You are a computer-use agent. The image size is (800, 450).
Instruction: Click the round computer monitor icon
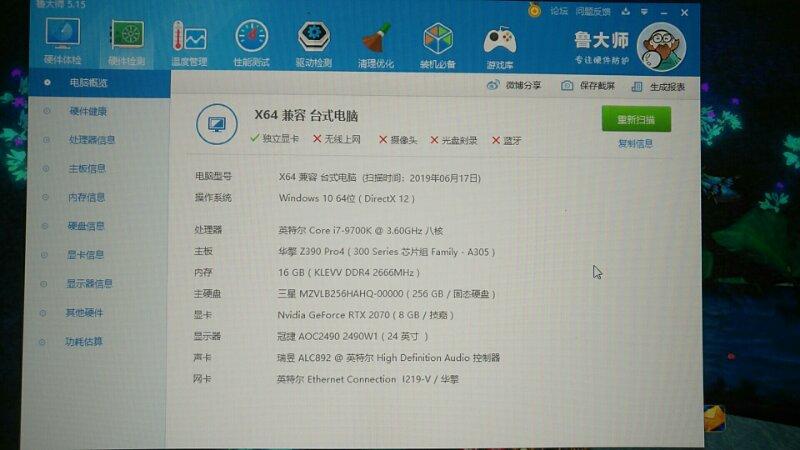tap(217, 124)
